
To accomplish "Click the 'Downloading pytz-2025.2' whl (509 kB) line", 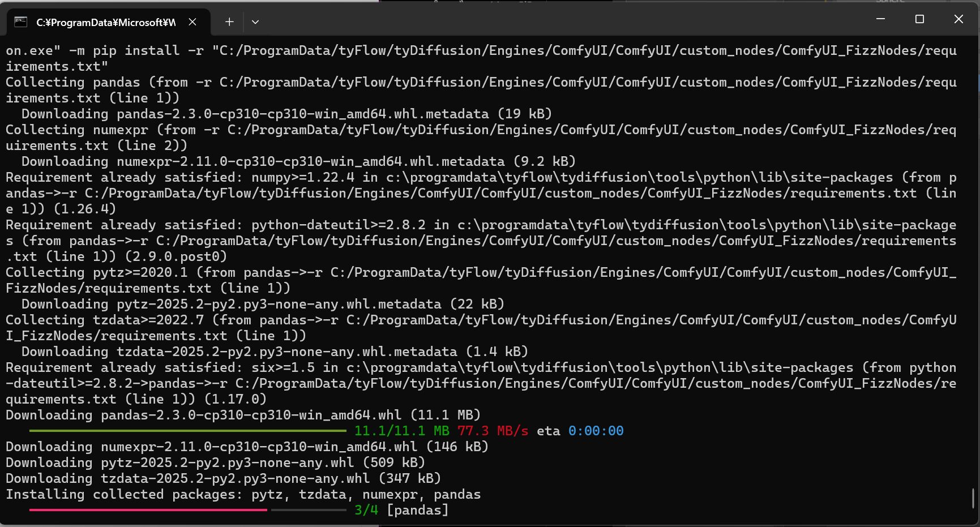I will tap(215, 462).
